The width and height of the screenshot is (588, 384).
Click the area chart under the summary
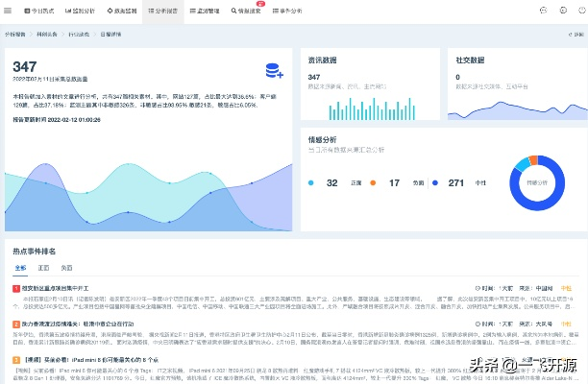tap(149, 197)
